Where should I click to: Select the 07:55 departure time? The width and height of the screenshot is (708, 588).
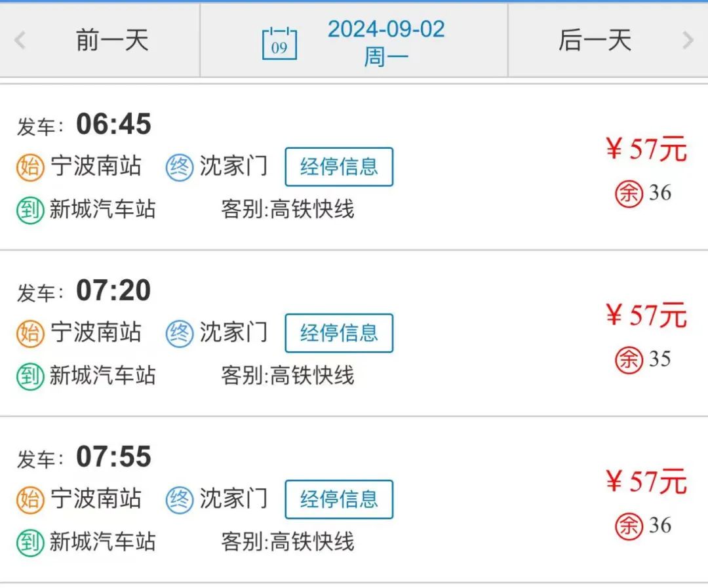tap(113, 456)
